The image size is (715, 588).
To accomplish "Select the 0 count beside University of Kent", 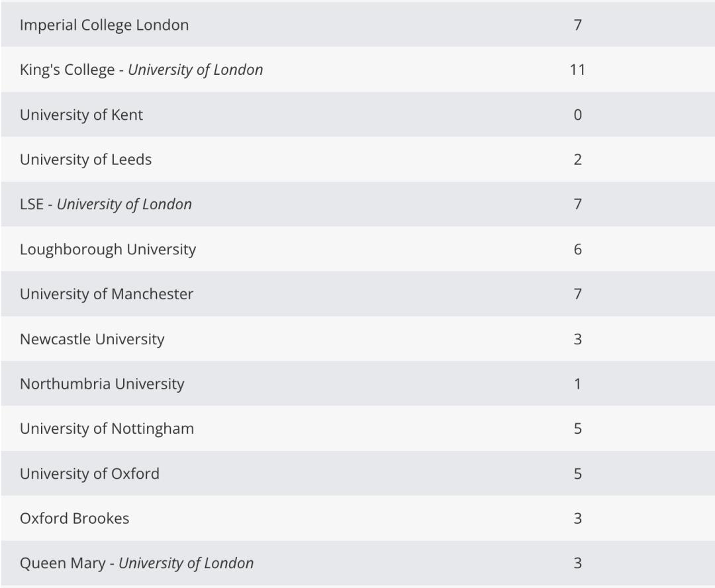I will 577,115.
